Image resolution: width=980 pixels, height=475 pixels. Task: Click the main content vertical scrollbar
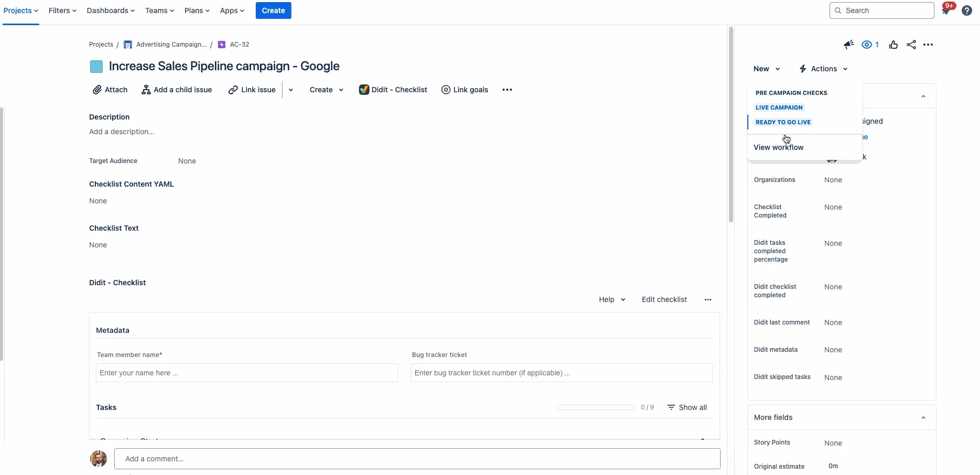point(731,125)
